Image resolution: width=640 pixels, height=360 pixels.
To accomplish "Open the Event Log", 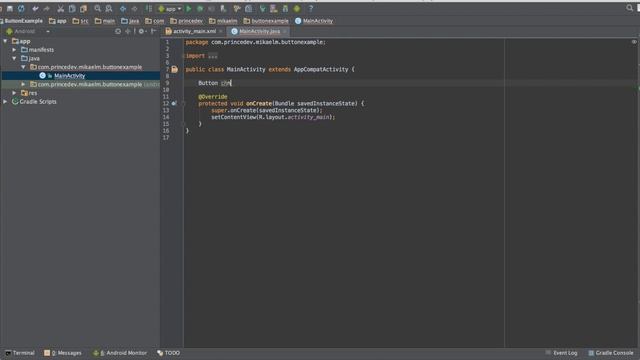I will (562, 353).
